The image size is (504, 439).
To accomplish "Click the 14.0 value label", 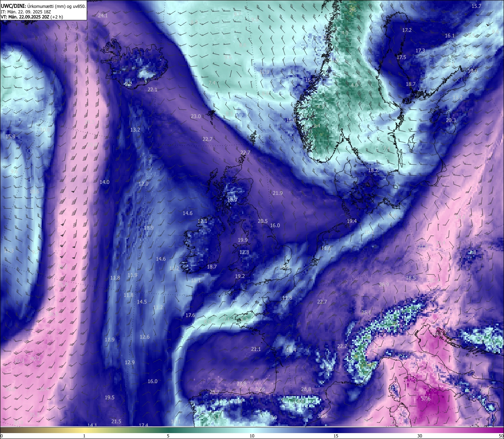I will point(104,182).
